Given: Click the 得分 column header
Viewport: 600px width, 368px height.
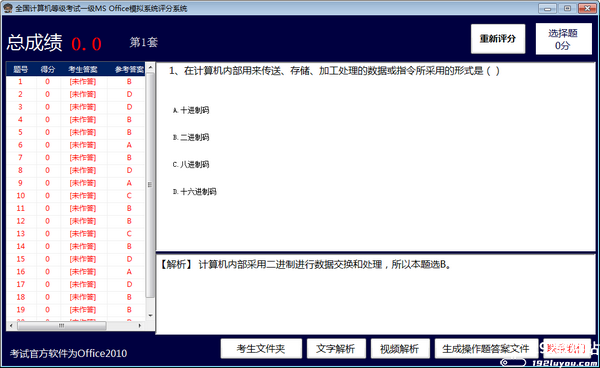Looking at the screenshot, I should coord(48,69).
